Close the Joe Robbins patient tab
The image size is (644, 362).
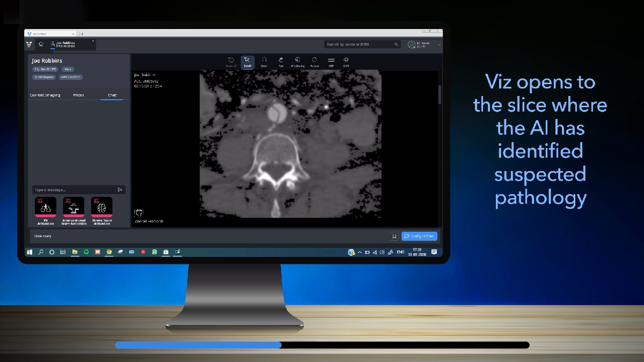(93, 41)
